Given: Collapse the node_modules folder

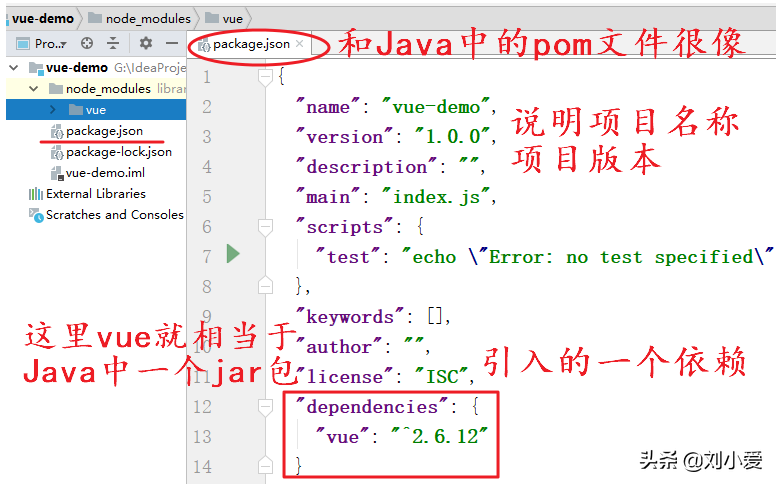Looking at the screenshot, I should 34,89.
